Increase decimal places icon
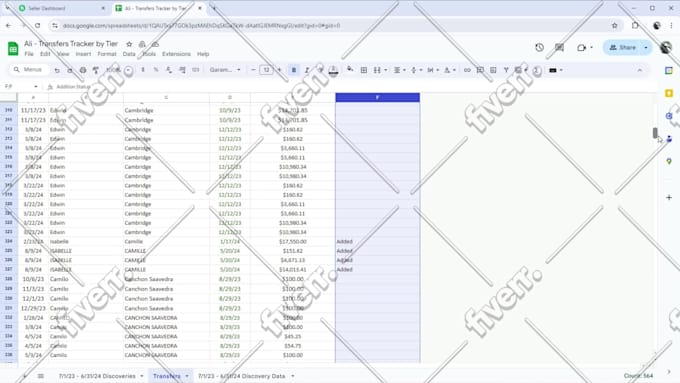Screen dimensions: 680x383 [182, 70]
